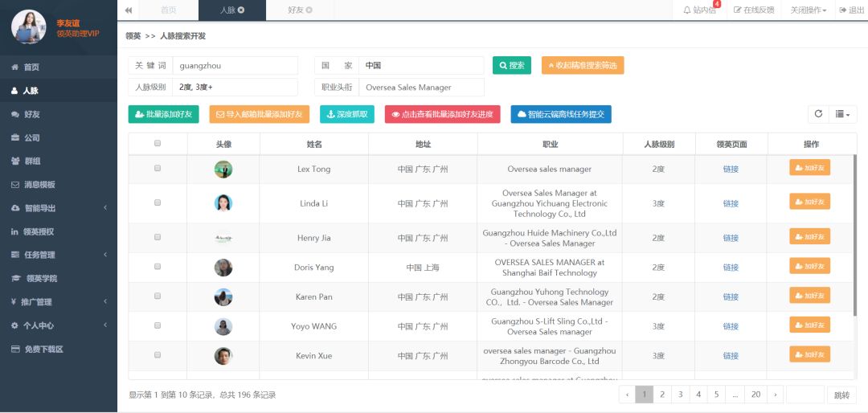
Task: Toggle the select-all checkbox in table header
Action: pyautogui.click(x=158, y=144)
